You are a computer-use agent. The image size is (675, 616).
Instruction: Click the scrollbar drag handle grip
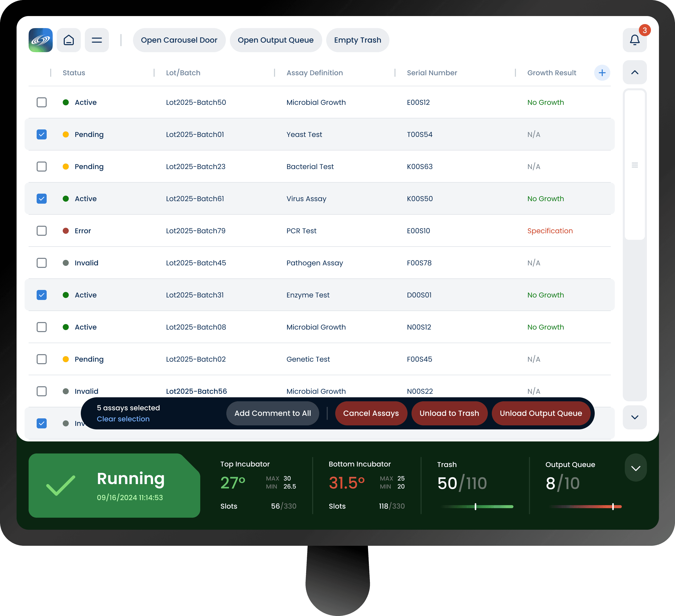tap(635, 165)
